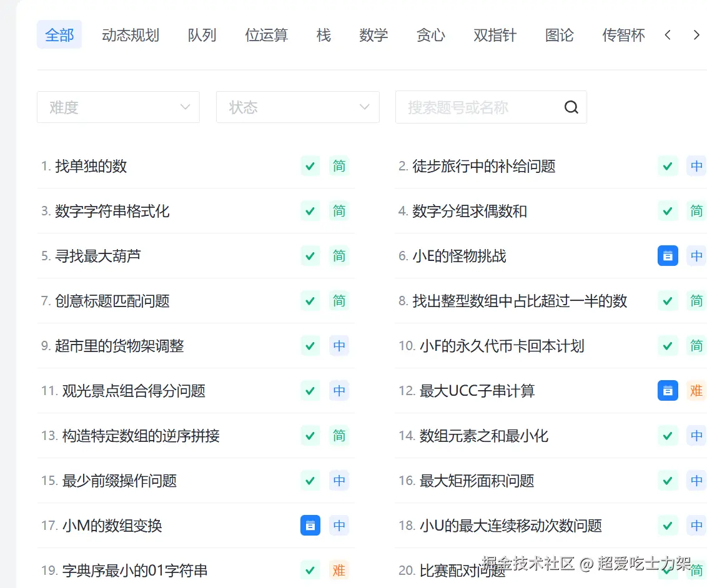Screen dimensions: 707x588
Task: Focus the 搜索题号或名称 search field
Action: pos(478,107)
